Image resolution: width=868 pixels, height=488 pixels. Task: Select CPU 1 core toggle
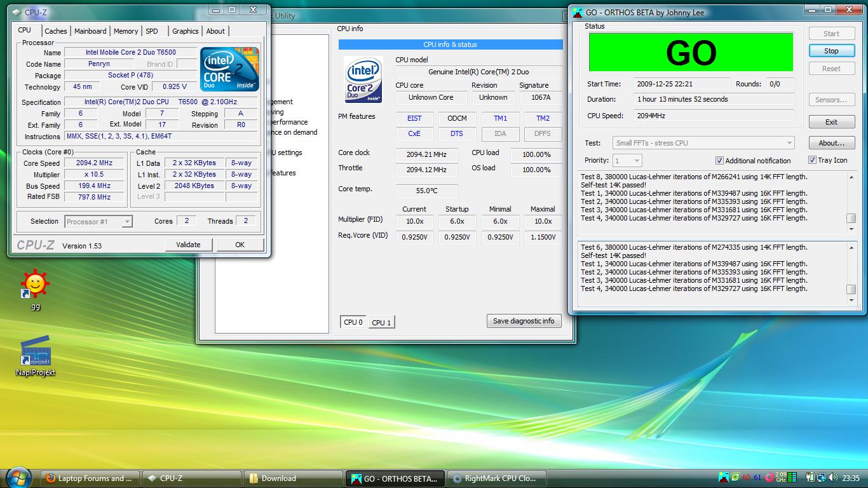click(x=381, y=323)
